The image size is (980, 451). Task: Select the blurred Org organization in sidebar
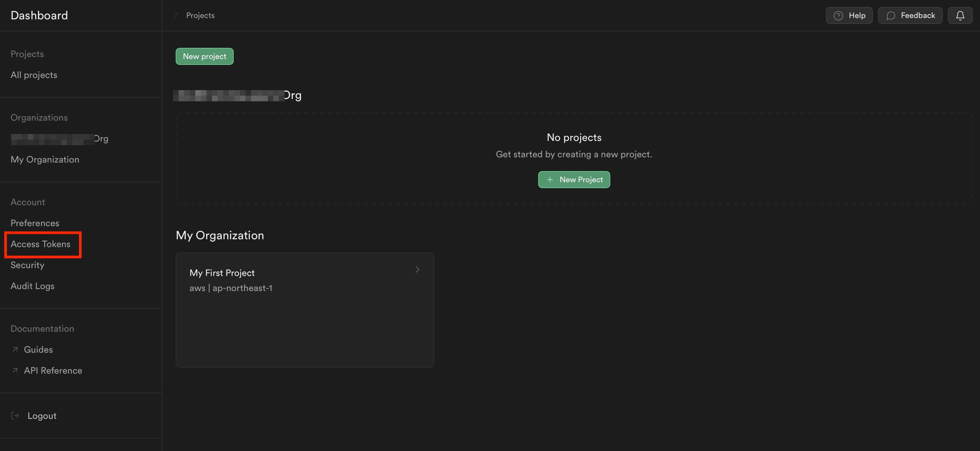tap(59, 139)
